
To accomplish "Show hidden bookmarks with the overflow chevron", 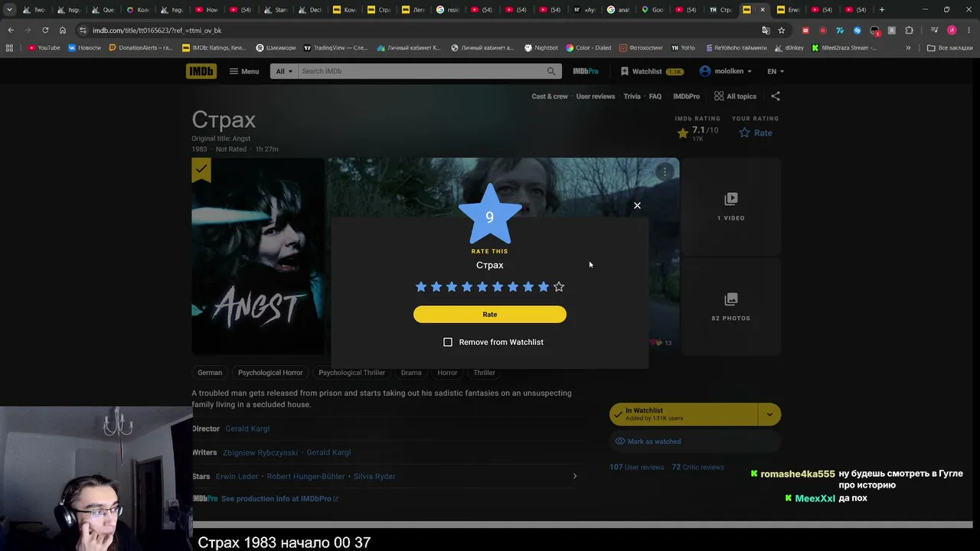I will (x=908, y=47).
